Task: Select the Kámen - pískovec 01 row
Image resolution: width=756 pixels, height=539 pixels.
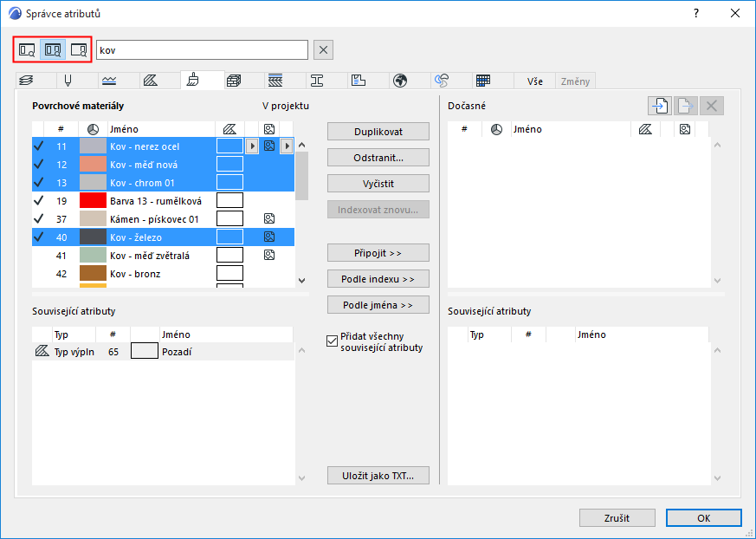Action: coord(163,219)
